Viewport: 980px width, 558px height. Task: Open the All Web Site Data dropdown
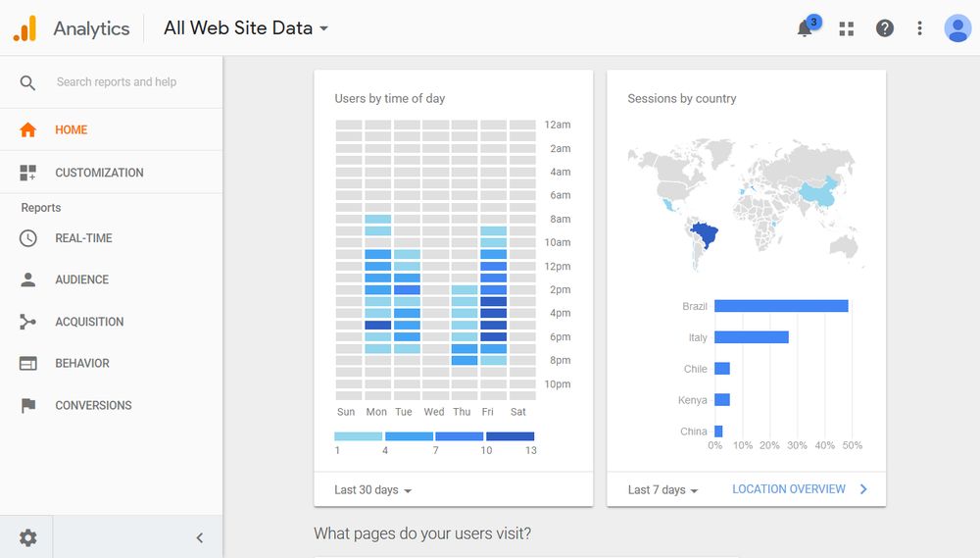click(246, 28)
